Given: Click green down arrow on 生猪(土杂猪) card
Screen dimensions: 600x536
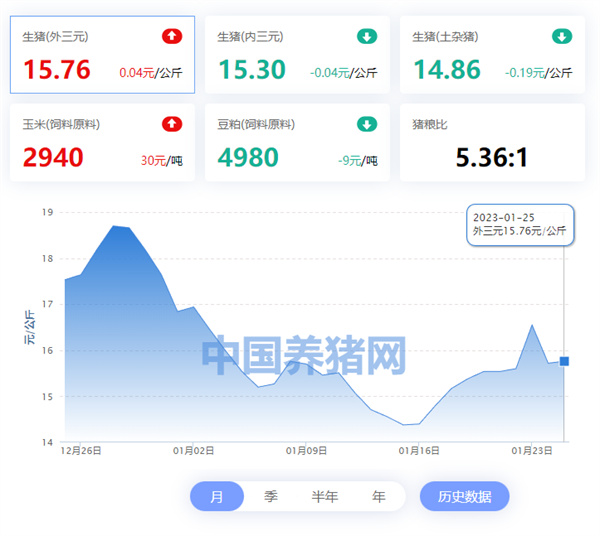Looking at the screenshot, I should pyautogui.click(x=562, y=37).
